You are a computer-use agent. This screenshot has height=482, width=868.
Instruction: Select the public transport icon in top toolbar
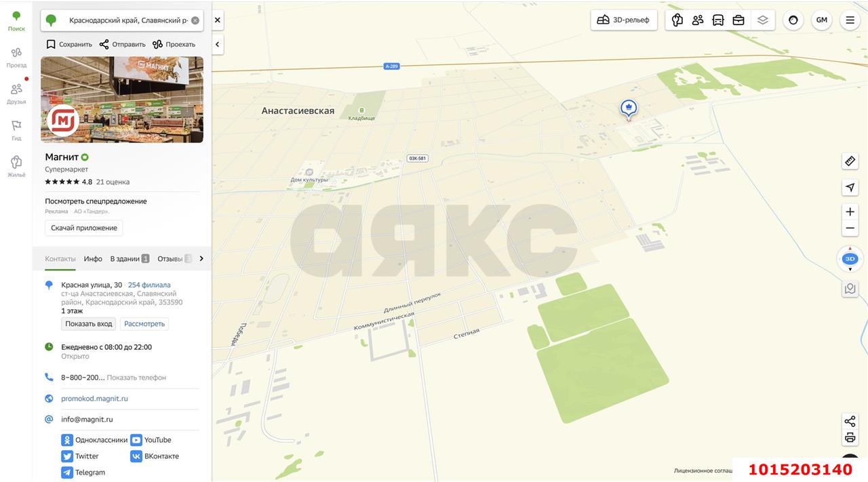[x=717, y=20]
